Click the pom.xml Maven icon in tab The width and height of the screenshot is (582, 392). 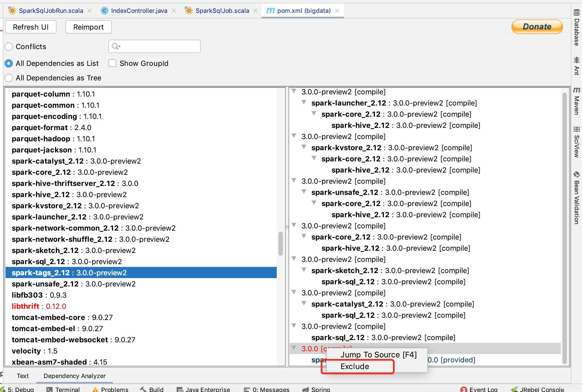[270, 11]
